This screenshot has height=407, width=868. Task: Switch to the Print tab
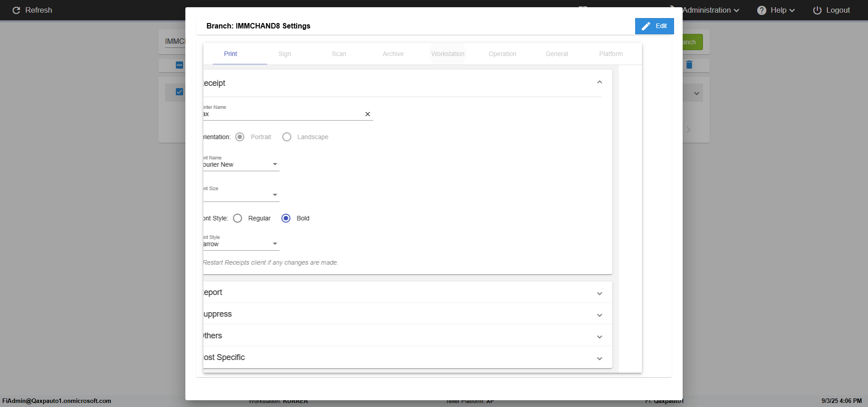[231, 54]
